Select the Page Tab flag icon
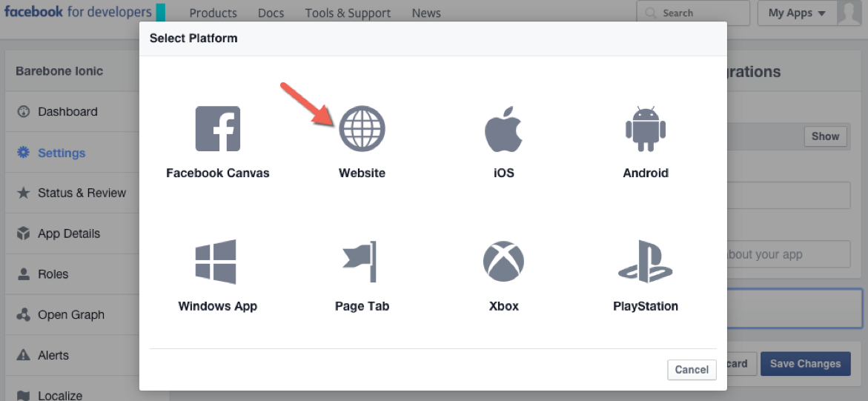The height and width of the screenshot is (401, 868). click(x=360, y=262)
